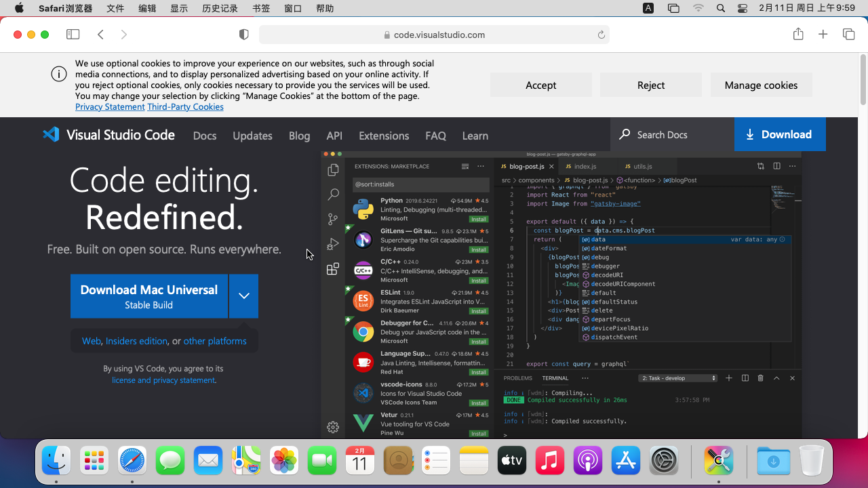Image resolution: width=868 pixels, height=488 pixels.
Task: Go forward with Safari's forward arrow
Action: point(123,35)
